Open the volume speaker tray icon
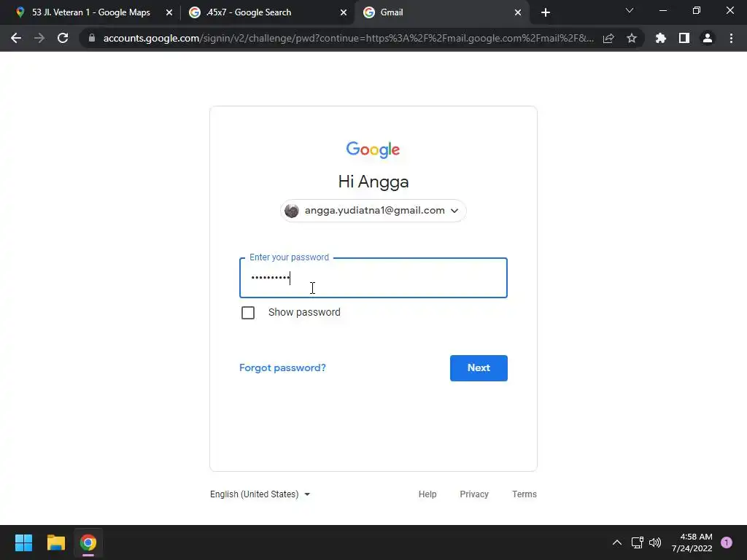This screenshot has width=747, height=560. tap(655, 542)
